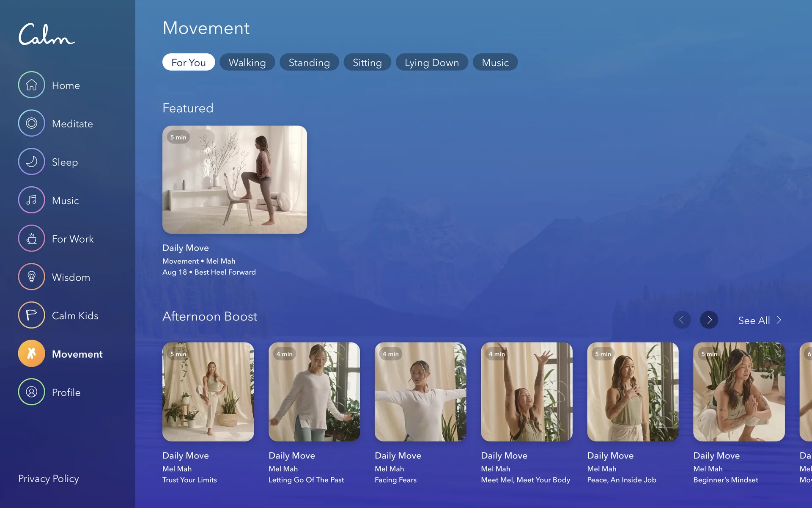Image resolution: width=812 pixels, height=508 pixels.
Task: Select the Walking filter tab
Action: (x=247, y=63)
